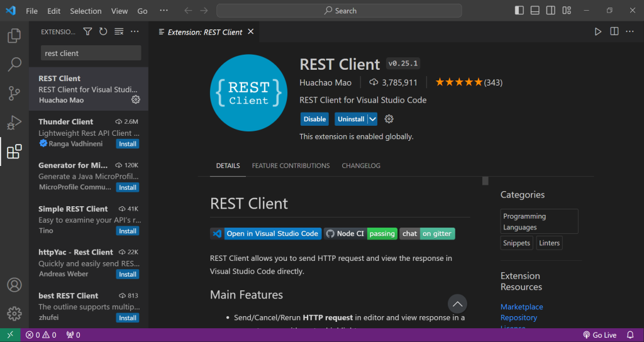This screenshot has height=342, width=644.
Task: Click the Run icon in editor toolbar
Action: tap(598, 31)
